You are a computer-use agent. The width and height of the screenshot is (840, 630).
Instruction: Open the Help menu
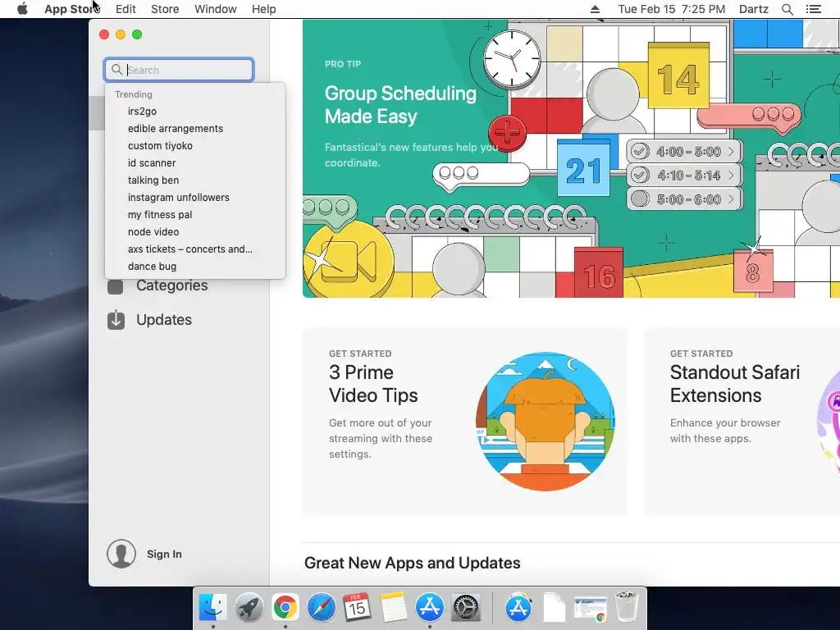(x=263, y=9)
